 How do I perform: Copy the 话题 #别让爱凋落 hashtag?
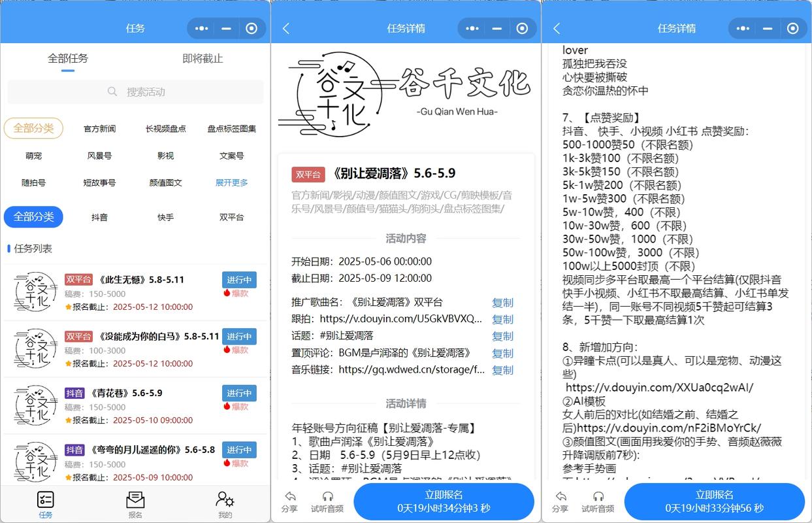click(x=502, y=336)
